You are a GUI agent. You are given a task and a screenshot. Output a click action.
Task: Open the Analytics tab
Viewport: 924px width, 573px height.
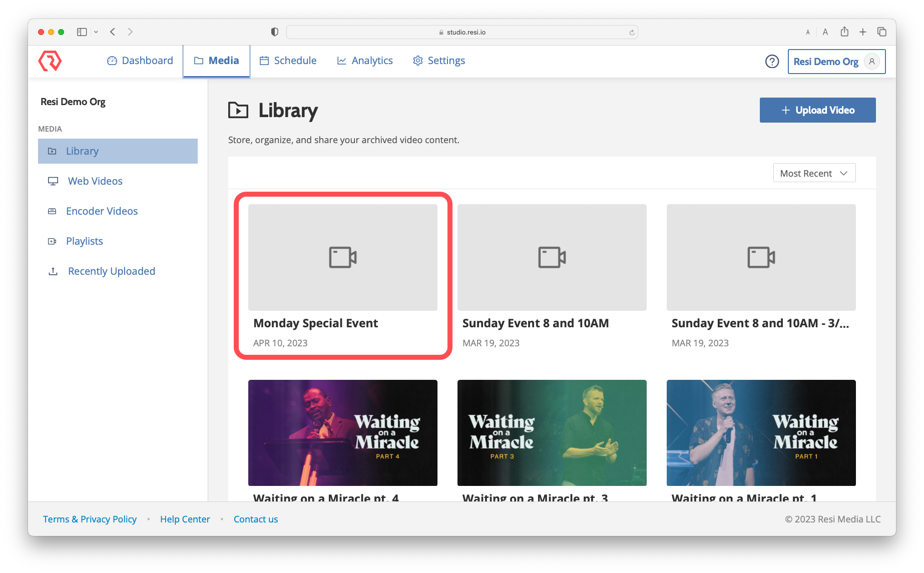coord(365,61)
